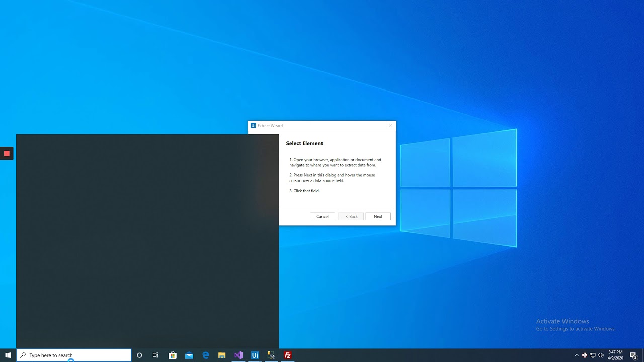Stop recording with the red square button
The image size is (644, 362).
(7, 153)
